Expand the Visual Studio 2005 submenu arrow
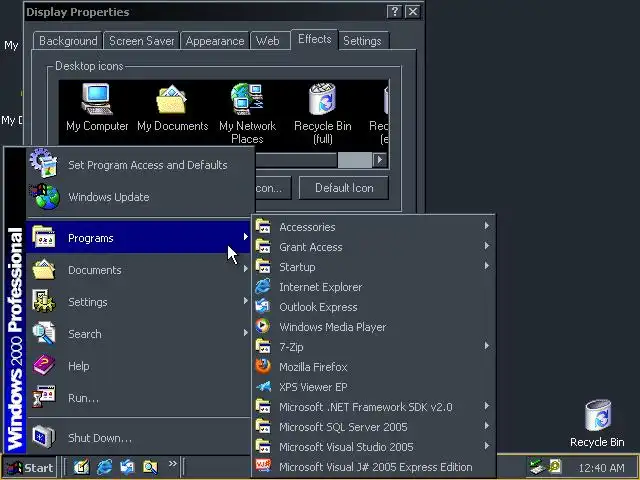The image size is (640, 480). (487, 446)
